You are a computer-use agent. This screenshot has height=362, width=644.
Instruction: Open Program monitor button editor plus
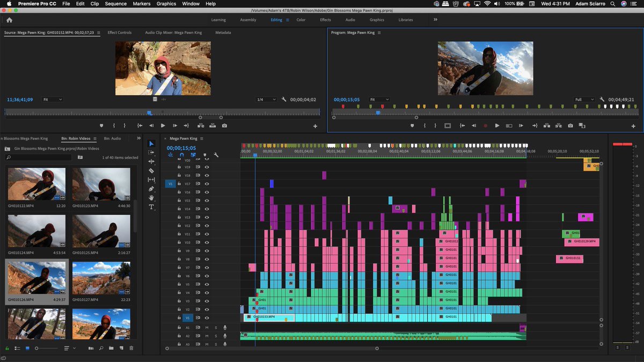[634, 126]
